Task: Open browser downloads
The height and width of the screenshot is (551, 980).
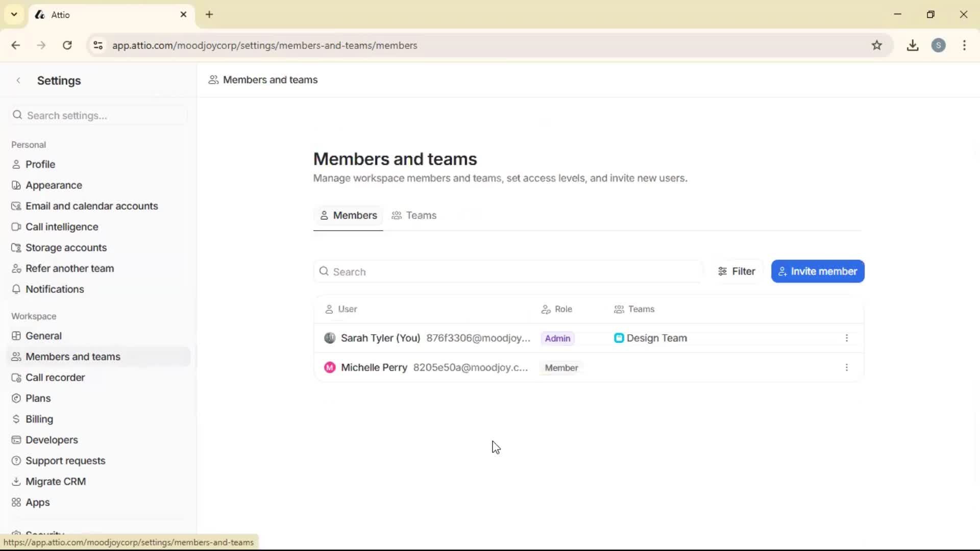Action: pyautogui.click(x=913, y=45)
